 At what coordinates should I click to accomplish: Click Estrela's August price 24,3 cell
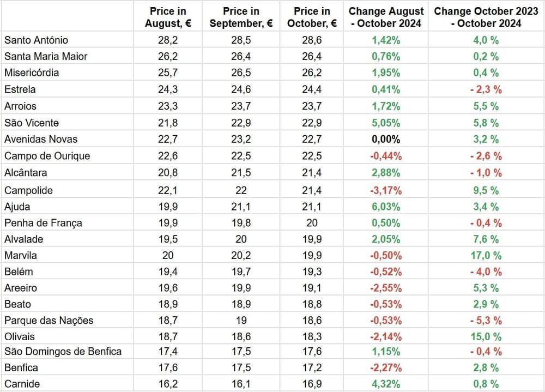[168, 89]
